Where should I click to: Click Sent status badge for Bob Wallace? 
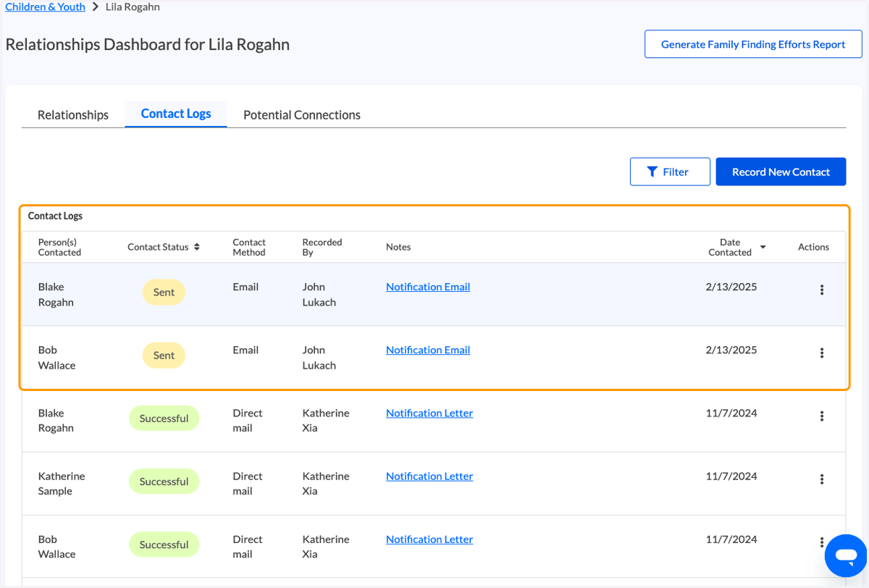(164, 355)
